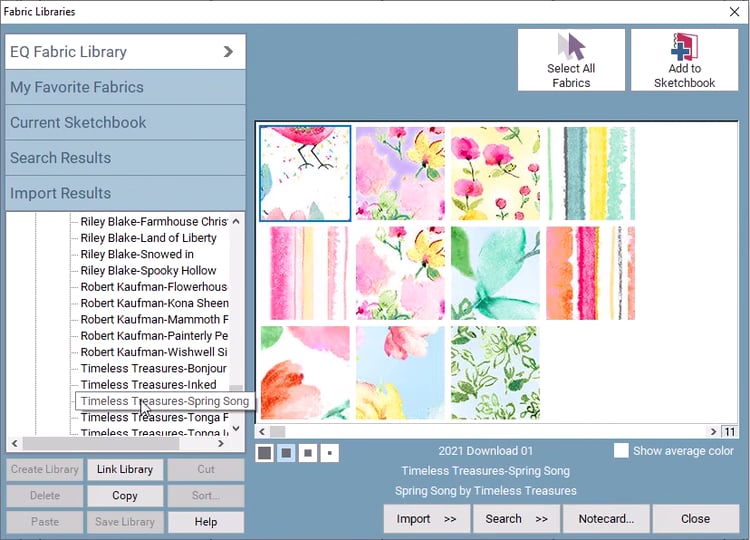Choose the third thumbnail size icon
This screenshot has height=540, width=750.
[308, 452]
